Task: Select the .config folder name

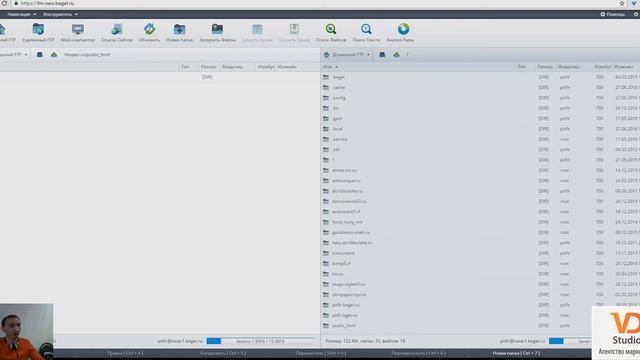Action: click(x=339, y=98)
